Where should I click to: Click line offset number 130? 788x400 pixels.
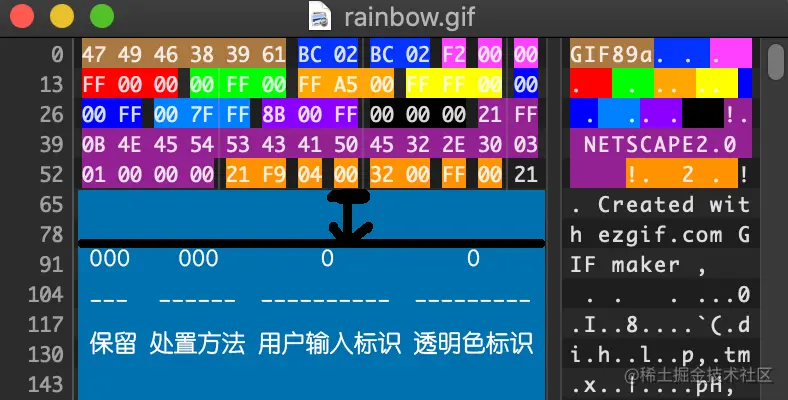(46, 355)
